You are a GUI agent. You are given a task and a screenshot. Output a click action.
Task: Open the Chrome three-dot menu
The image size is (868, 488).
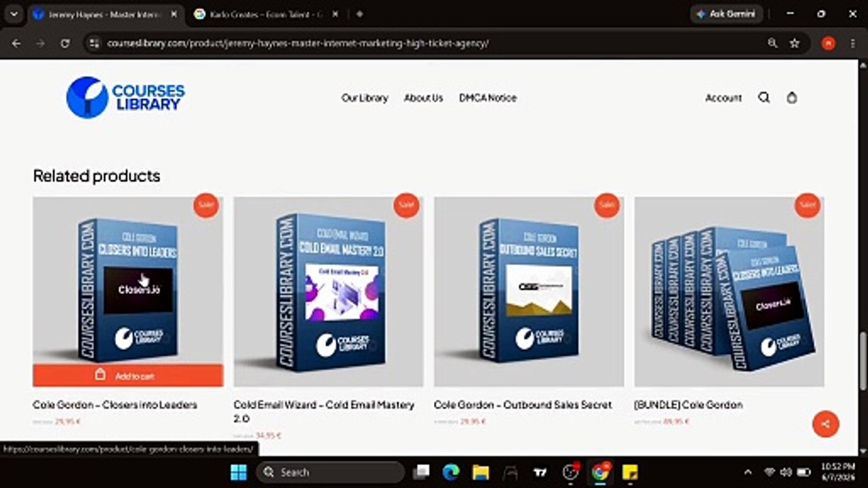[852, 43]
